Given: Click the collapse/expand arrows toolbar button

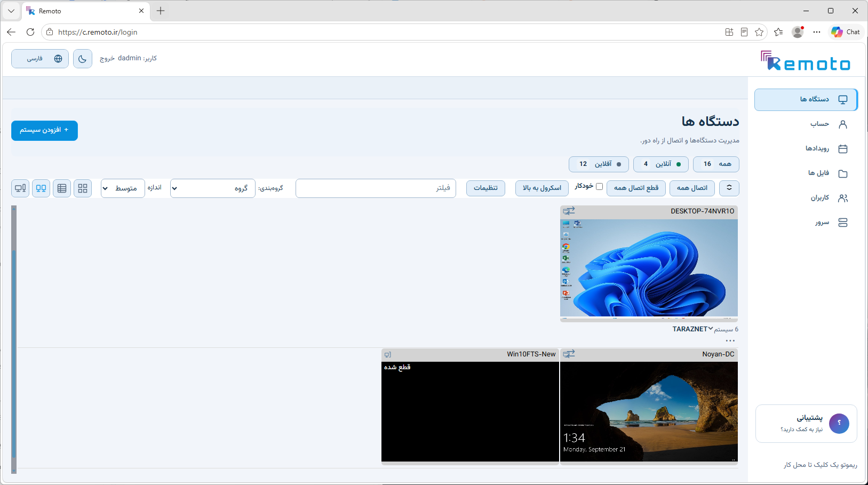Looking at the screenshot, I should pos(729,188).
